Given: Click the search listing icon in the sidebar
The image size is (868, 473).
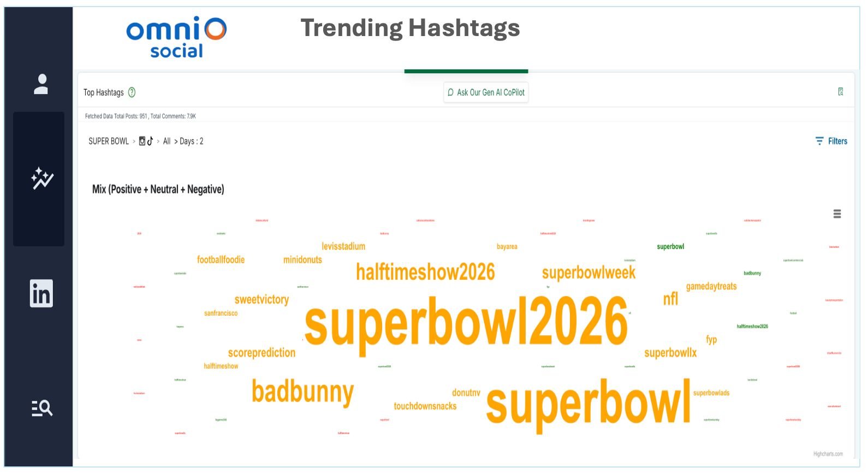Looking at the screenshot, I should click(41, 409).
